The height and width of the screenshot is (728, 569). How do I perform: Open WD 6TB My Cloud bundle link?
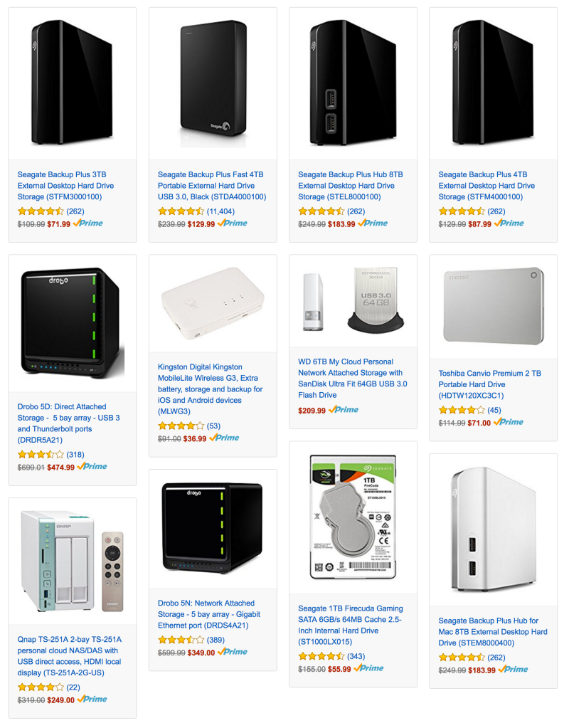[353, 379]
